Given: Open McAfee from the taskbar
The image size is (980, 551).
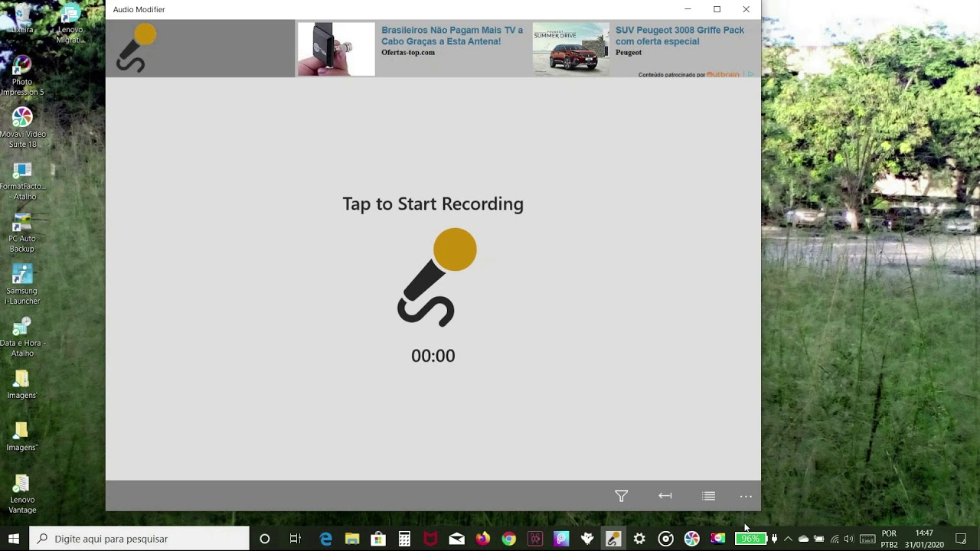Looking at the screenshot, I should (430, 539).
